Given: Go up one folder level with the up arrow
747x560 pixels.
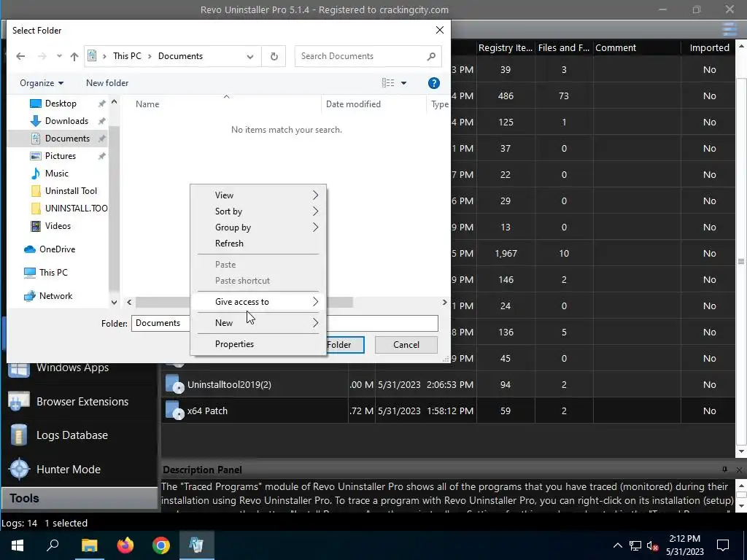Looking at the screenshot, I should (x=74, y=56).
